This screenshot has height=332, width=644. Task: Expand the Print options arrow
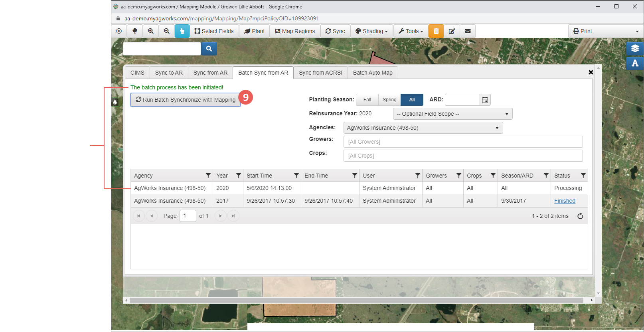[x=637, y=31]
